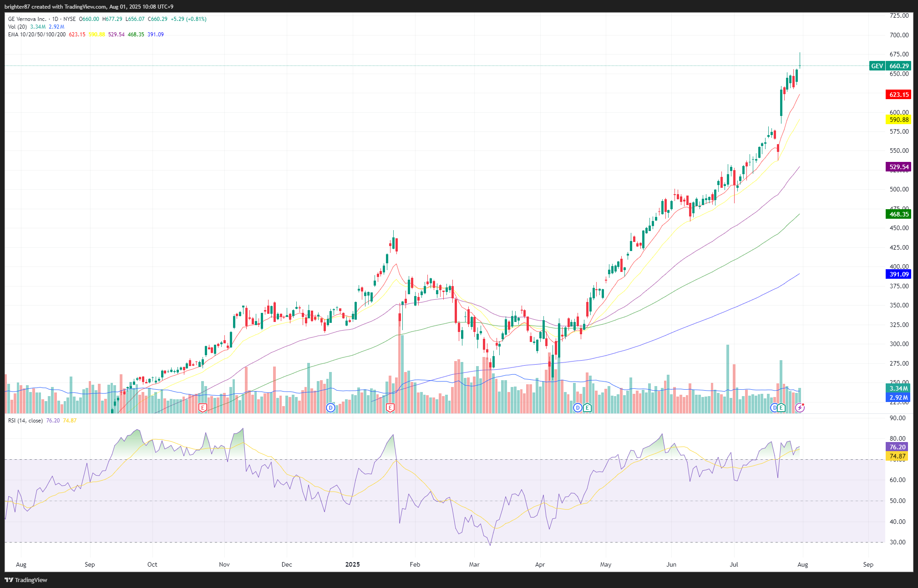Open the red earnings marker in late January
This screenshot has width=918, height=588.
pyautogui.click(x=390, y=408)
